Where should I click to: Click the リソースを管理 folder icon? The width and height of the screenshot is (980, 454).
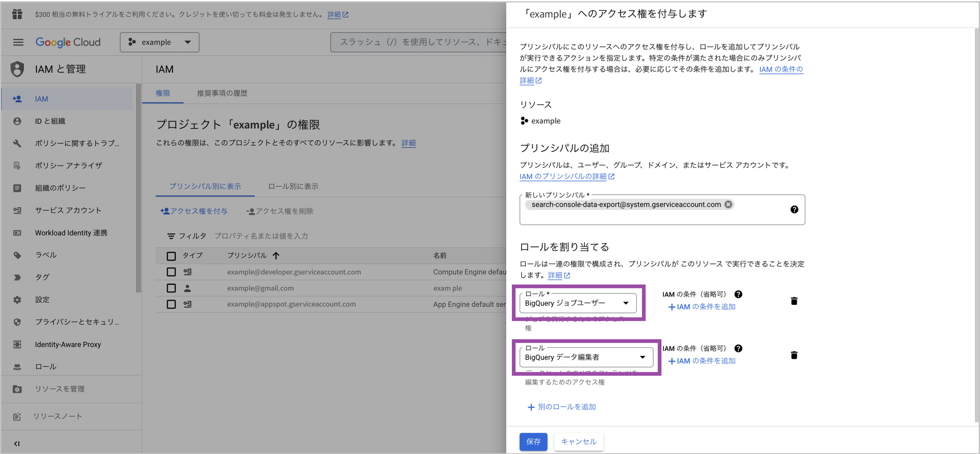pos(17,389)
